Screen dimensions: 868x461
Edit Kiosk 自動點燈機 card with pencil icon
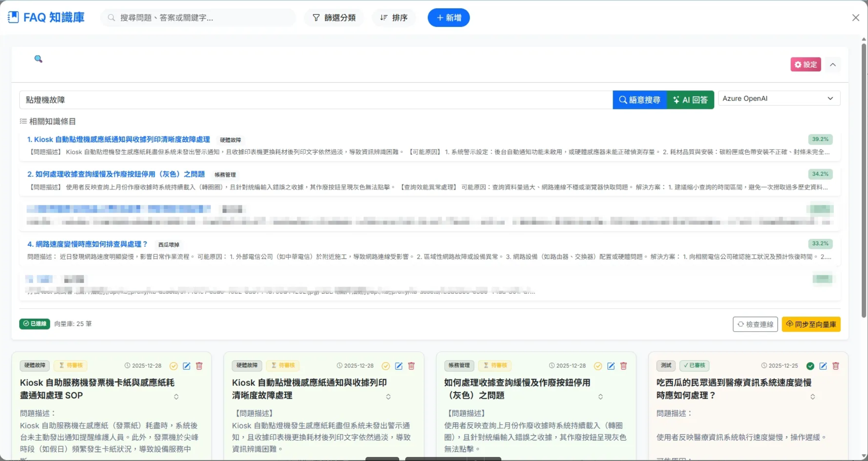[x=399, y=366]
